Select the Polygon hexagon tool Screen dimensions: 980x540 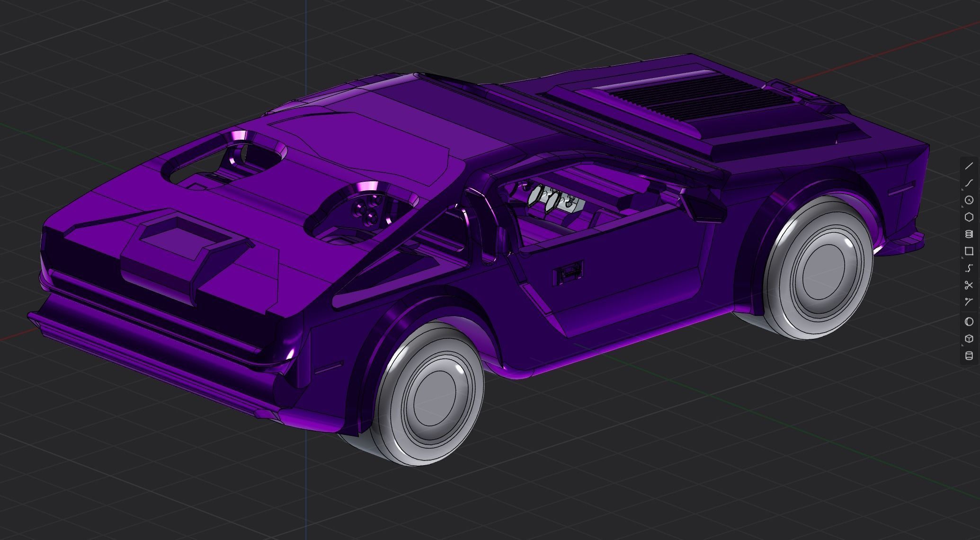tap(969, 217)
